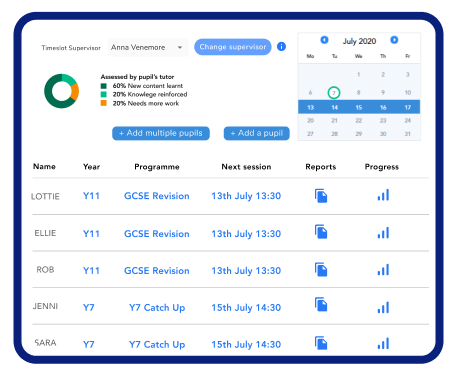Select circled date 7 in calendar
Image resolution: width=456 pixels, height=374 pixels.
pos(334,93)
